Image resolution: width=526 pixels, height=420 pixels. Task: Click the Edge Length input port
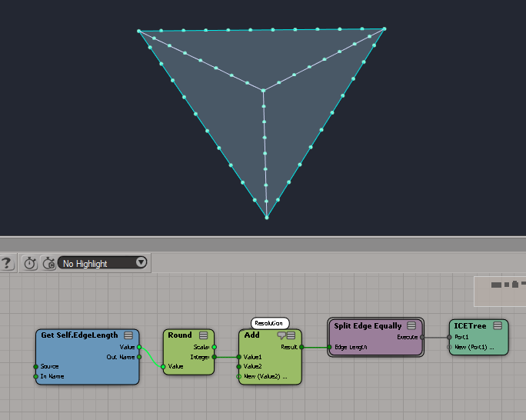[328, 347]
